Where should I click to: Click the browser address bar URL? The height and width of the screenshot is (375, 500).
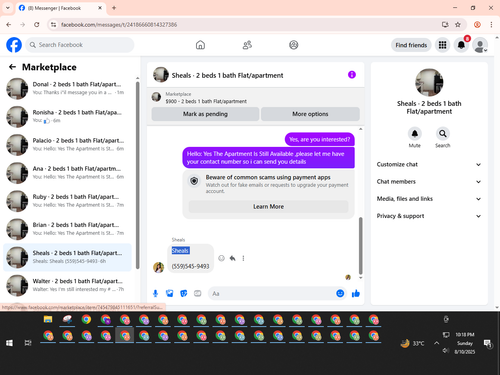pyautogui.click(x=119, y=25)
